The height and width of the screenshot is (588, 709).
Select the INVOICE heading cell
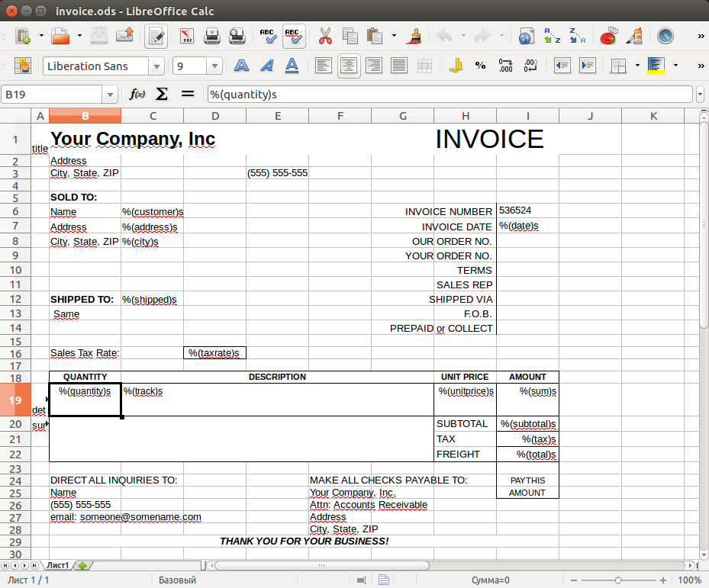point(489,139)
